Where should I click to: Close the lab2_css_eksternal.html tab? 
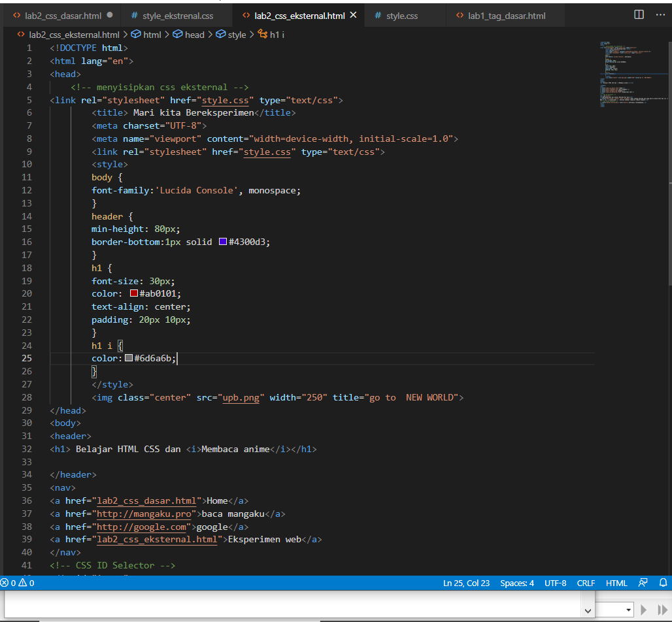[354, 14]
